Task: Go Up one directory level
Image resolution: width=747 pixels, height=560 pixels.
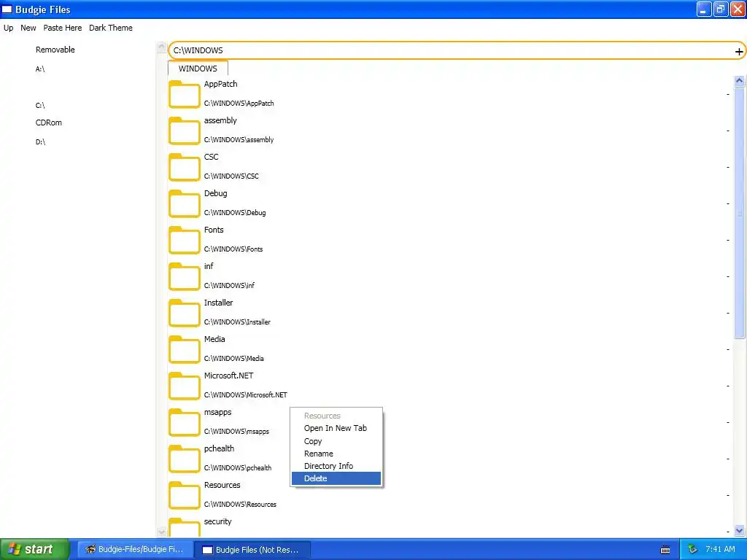Action: 9,28
